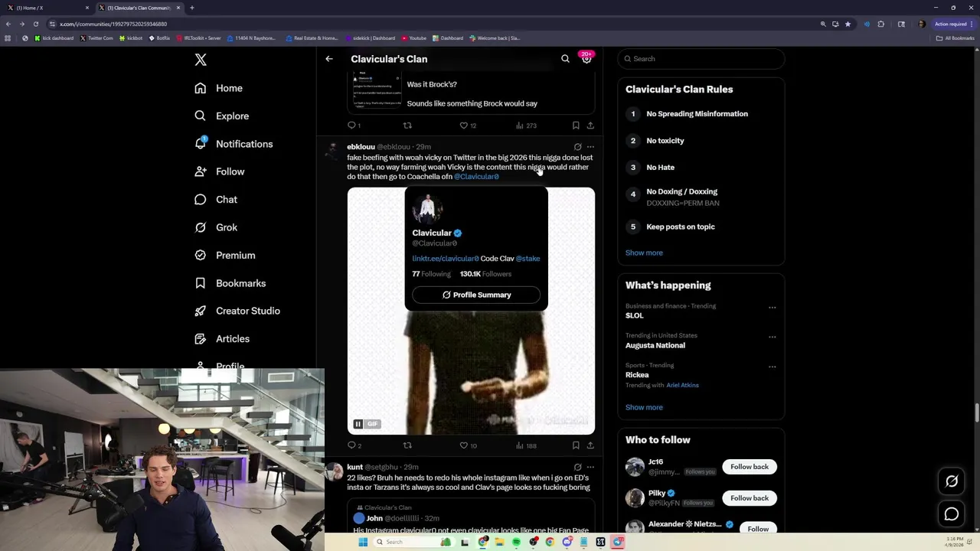The height and width of the screenshot is (551, 980).
Task: Open more options on kunt's post
Action: 590,467
